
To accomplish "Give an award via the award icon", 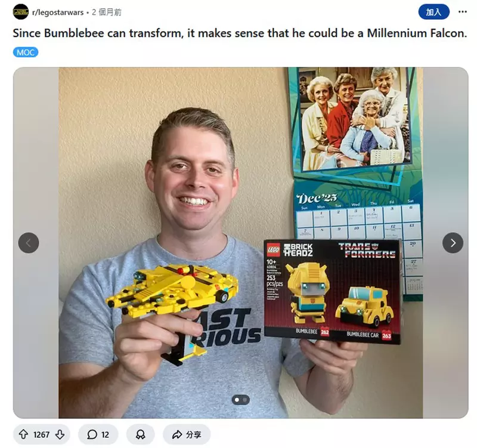I will click(140, 434).
